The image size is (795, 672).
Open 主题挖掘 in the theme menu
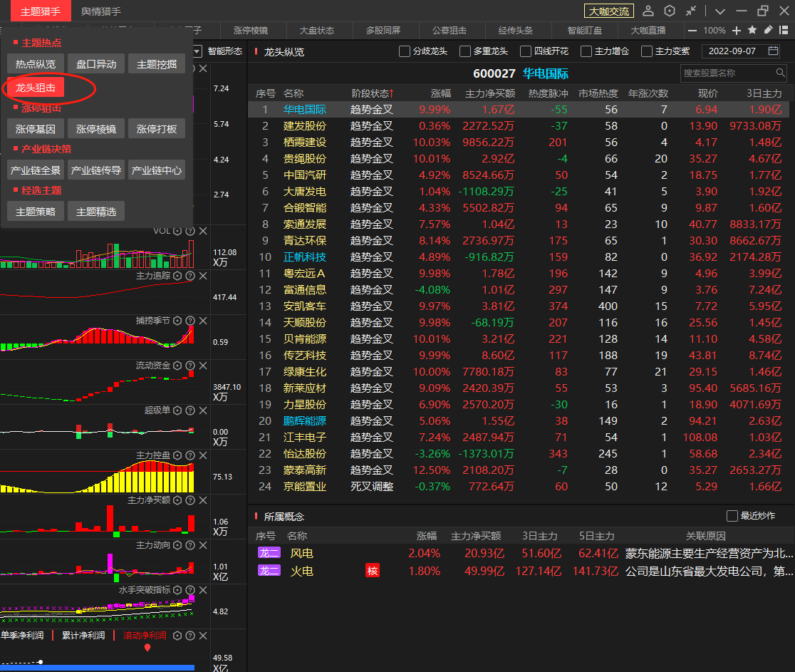[x=157, y=64]
